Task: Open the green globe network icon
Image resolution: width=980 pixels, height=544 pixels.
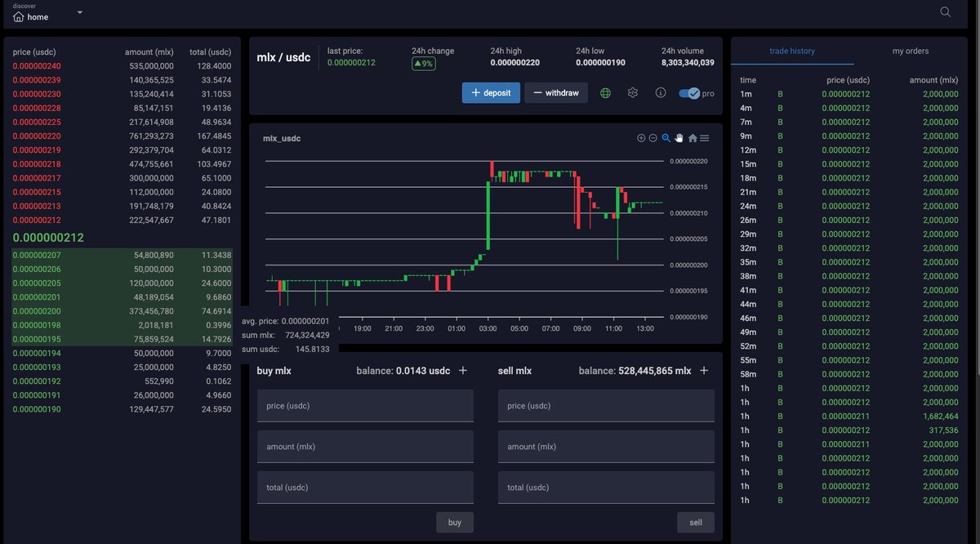Action: click(x=605, y=92)
